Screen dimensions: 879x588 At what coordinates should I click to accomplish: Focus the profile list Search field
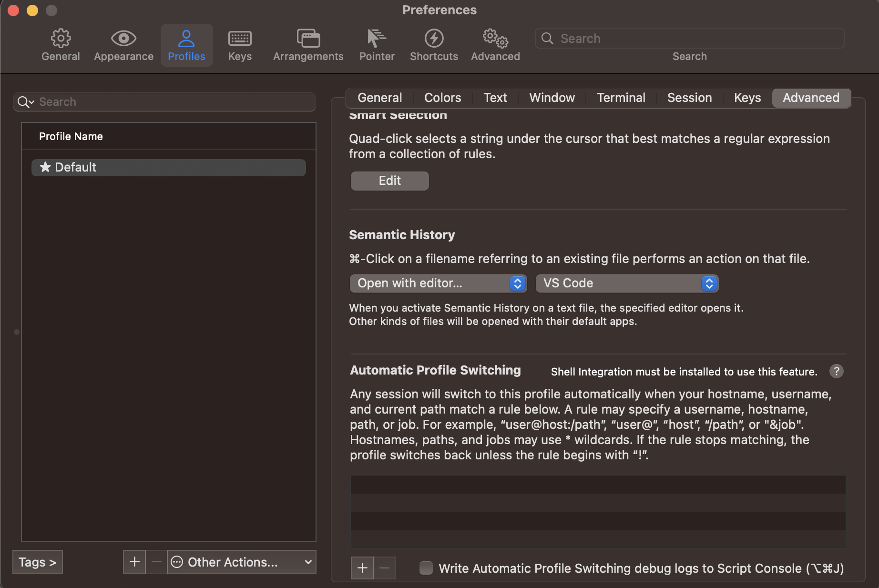tap(164, 102)
